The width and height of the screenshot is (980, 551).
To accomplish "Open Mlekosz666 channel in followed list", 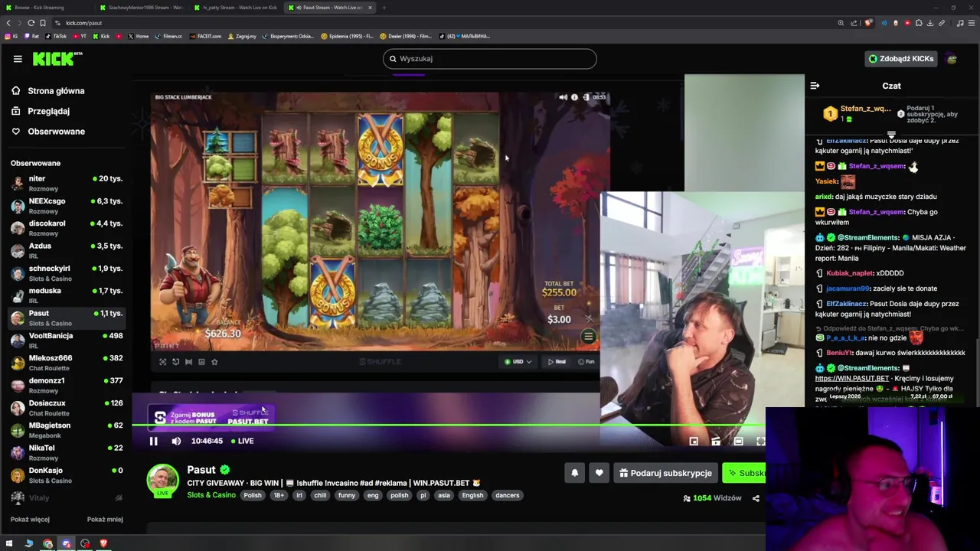I will point(65,362).
